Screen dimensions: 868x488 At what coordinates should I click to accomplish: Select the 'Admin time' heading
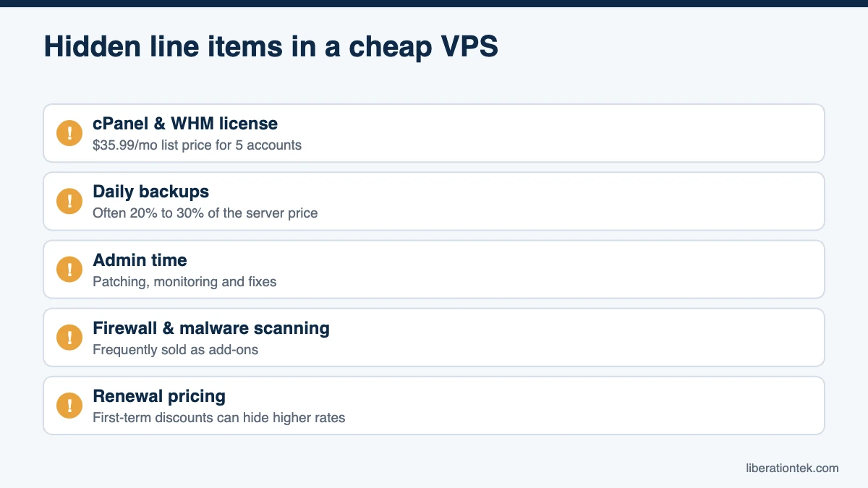click(x=140, y=260)
